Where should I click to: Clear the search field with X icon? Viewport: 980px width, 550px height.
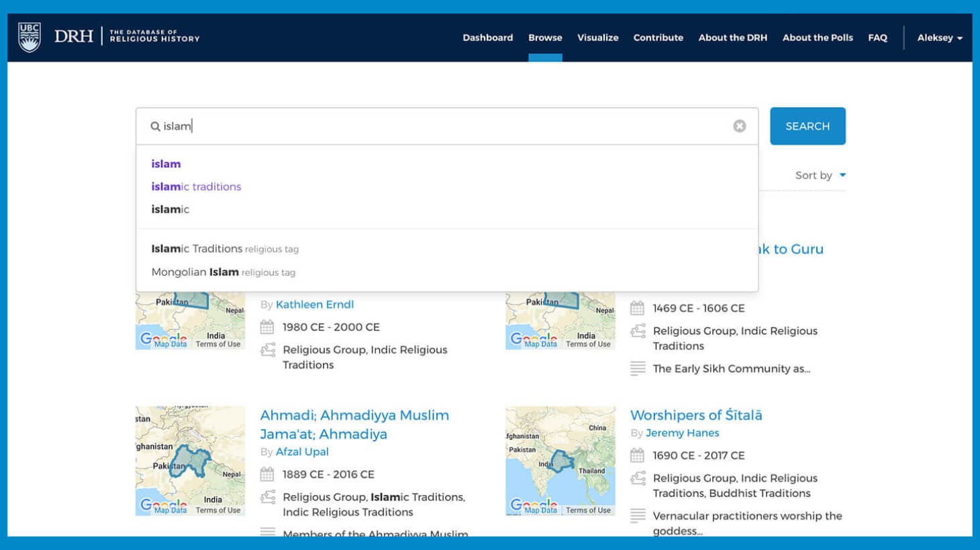739,126
